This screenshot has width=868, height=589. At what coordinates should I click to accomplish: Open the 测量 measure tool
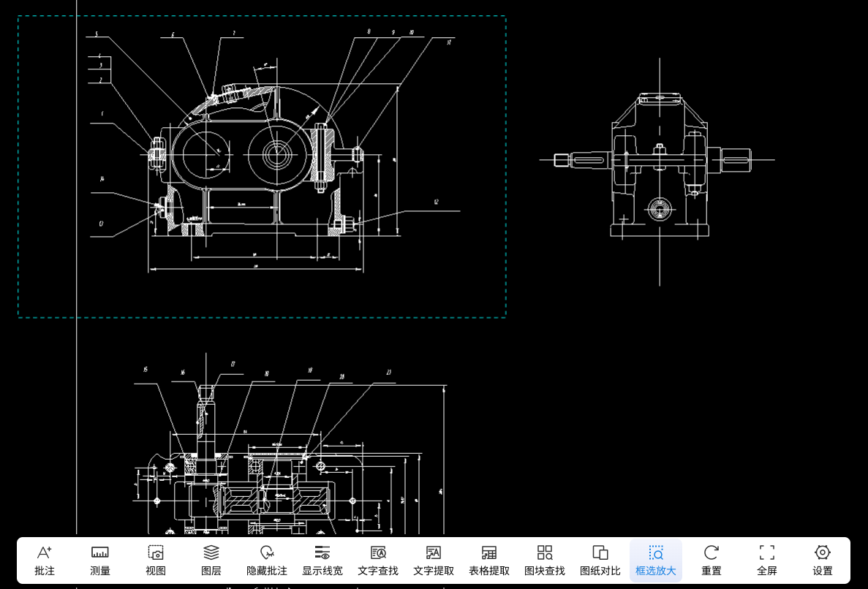[x=100, y=560]
